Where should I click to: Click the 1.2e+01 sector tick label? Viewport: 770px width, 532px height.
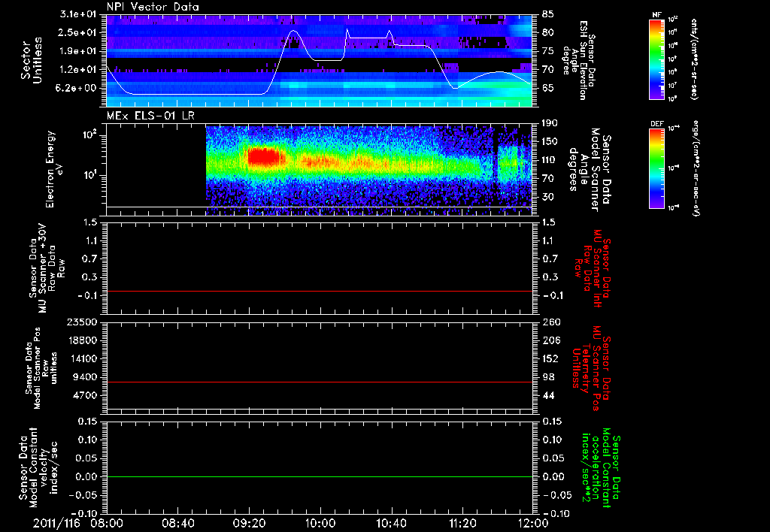(x=78, y=70)
